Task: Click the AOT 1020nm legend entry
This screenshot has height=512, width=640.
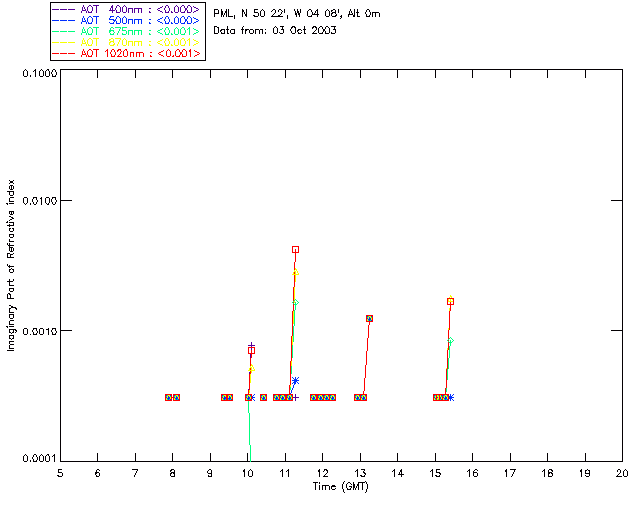Action: [126, 53]
